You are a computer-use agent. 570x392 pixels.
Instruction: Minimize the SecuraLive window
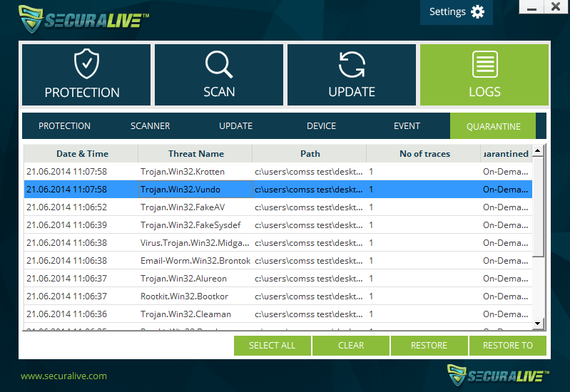pyautogui.click(x=531, y=6)
